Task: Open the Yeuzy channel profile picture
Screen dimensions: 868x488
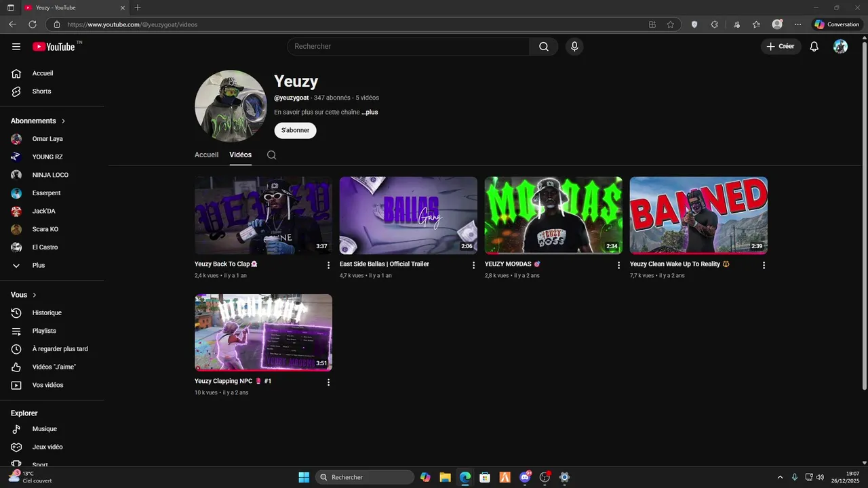Action: tap(231, 106)
